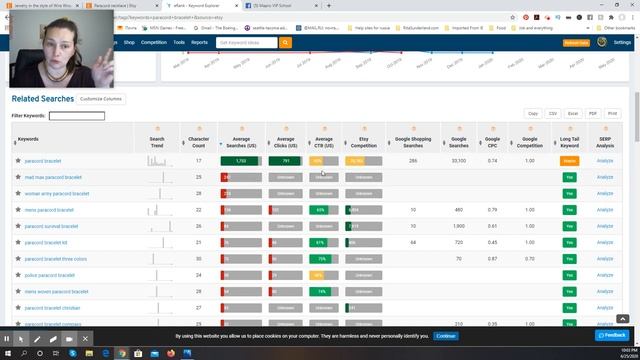This screenshot has width=640, height=360.
Task: Select the recorder highlighter tool
Action: (53, 339)
